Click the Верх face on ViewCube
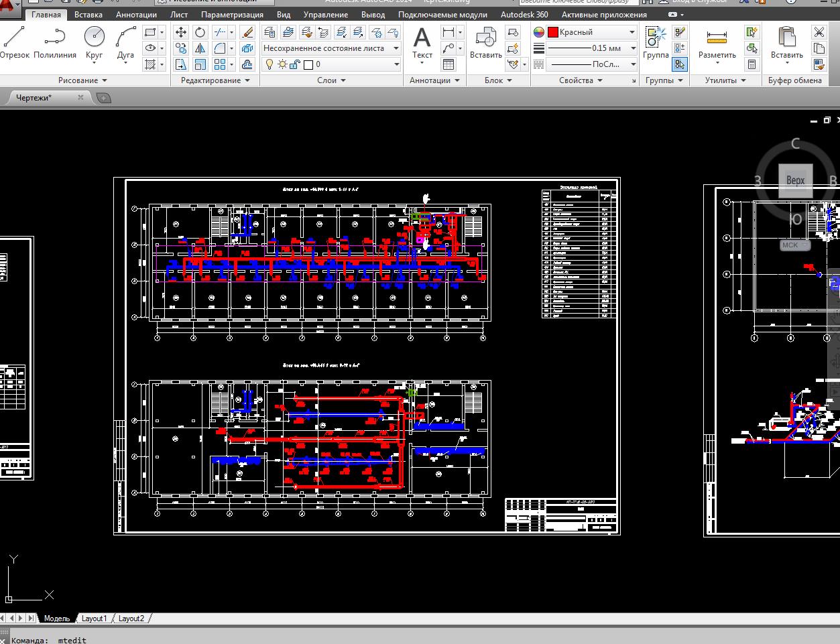840x644 pixels. tap(795, 180)
